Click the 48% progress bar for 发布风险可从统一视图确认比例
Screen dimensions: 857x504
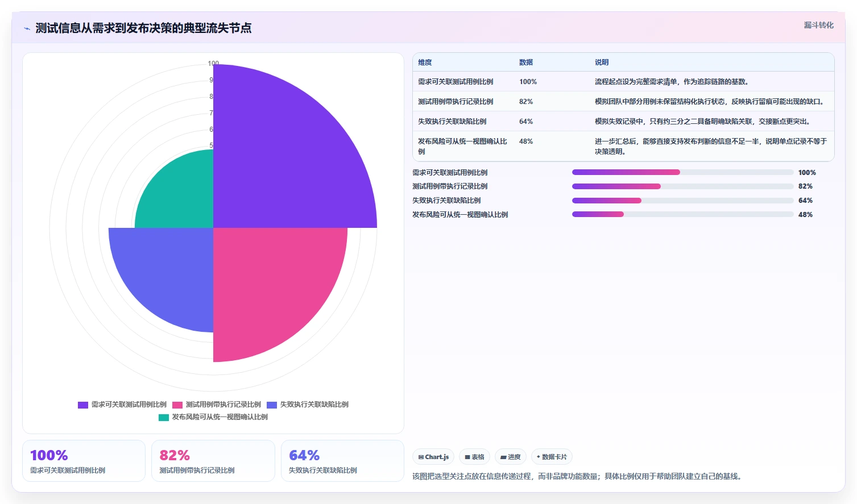[682, 214]
